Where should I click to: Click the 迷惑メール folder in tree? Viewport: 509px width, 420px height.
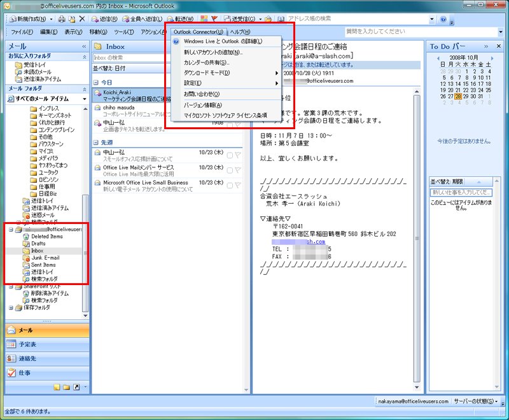pyautogui.click(x=43, y=215)
